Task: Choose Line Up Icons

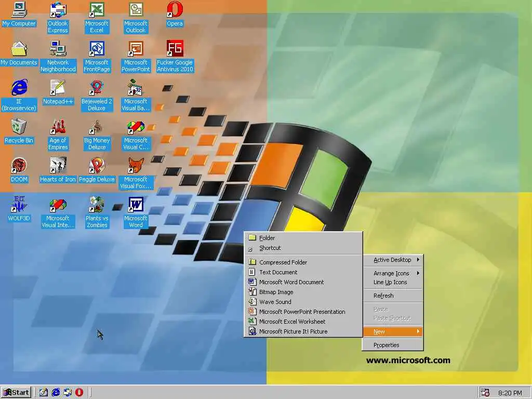Action: click(393, 282)
